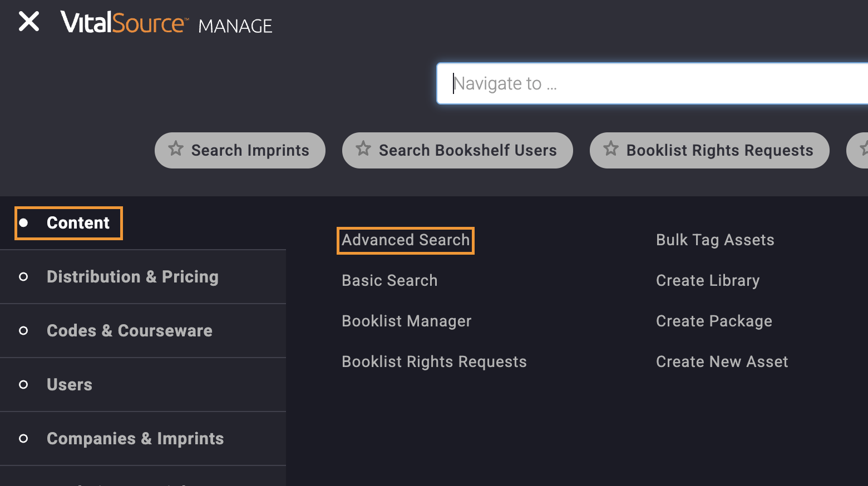Go to Basic Search
This screenshot has height=486, width=868.
click(389, 280)
